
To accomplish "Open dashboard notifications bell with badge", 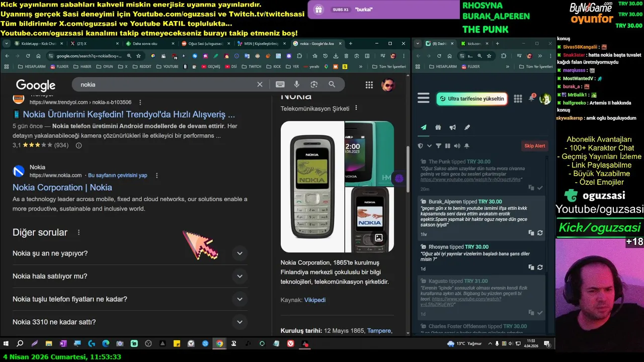I will tap(531, 98).
